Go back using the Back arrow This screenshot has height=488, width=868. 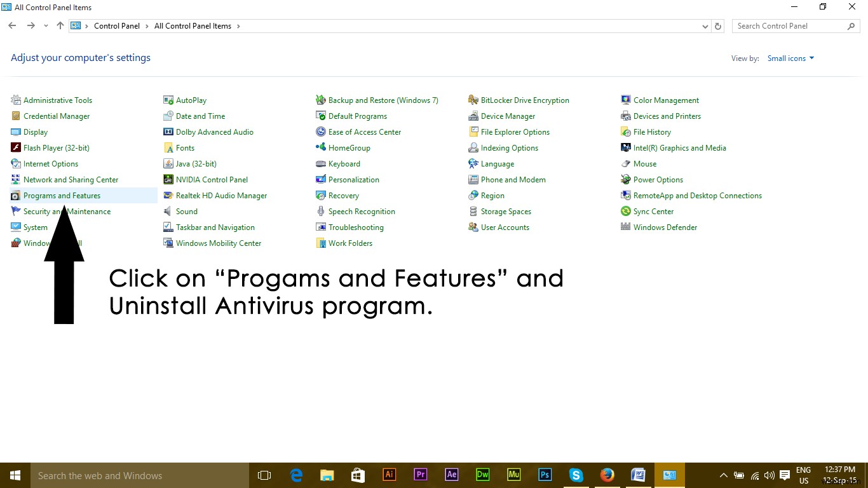point(12,26)
